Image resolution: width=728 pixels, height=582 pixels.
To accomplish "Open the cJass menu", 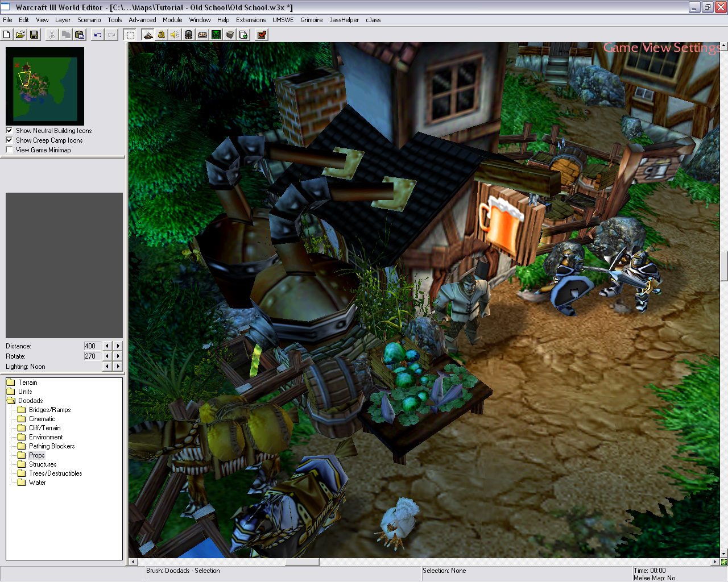I will (x=374, y=20).
